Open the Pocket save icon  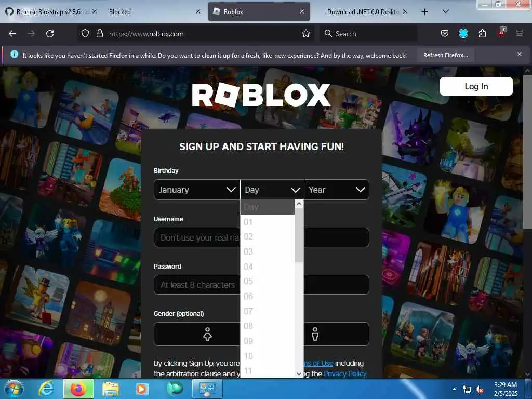pyautogui.click(x=445, y=34)
